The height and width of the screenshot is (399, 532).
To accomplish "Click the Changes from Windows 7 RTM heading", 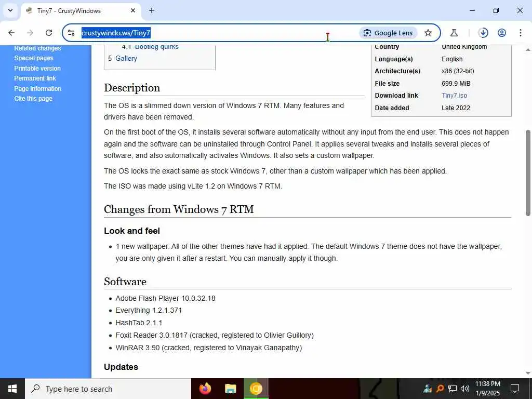I will [179, 209].
